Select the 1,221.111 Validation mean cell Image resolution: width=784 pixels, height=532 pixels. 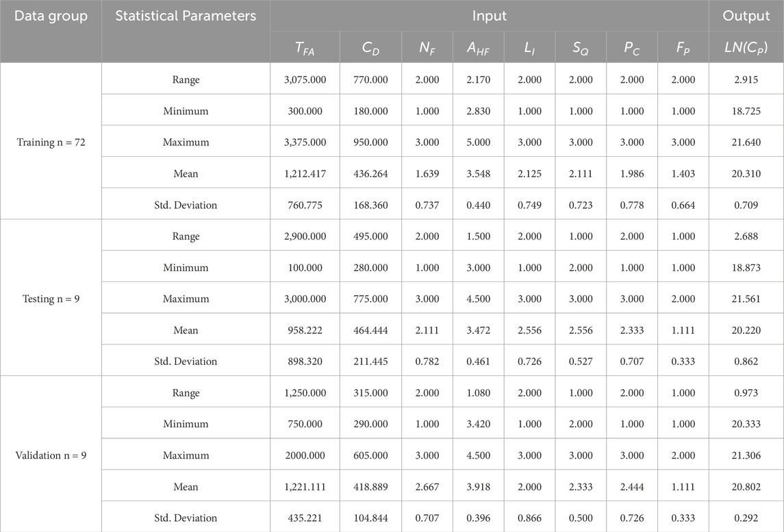[305, 487]
